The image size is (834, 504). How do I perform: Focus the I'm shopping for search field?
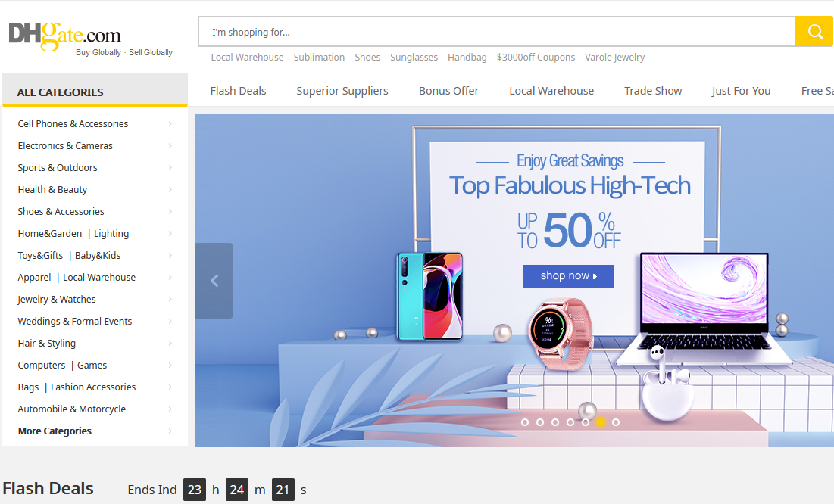point(496,32)
